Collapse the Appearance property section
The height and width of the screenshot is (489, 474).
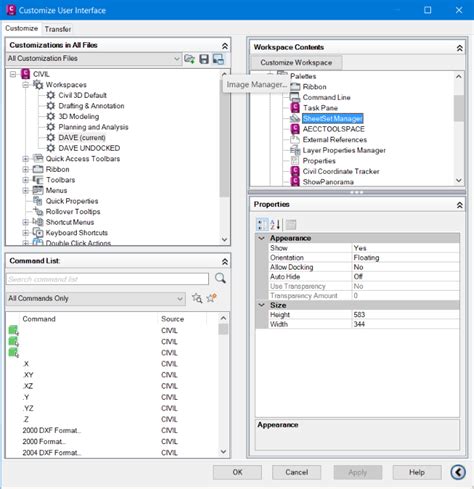pos(262,238)
